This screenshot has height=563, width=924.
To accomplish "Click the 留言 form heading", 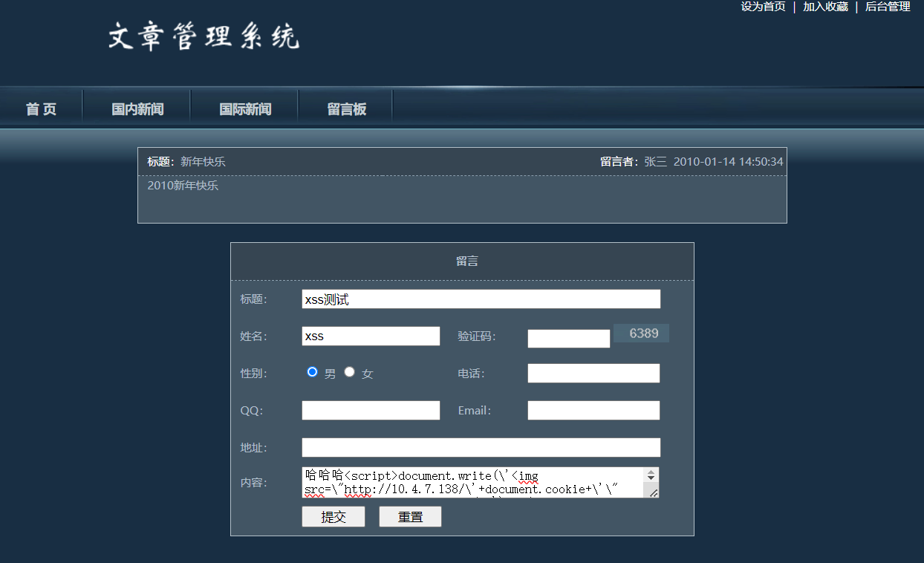I will tap(467, 261).
